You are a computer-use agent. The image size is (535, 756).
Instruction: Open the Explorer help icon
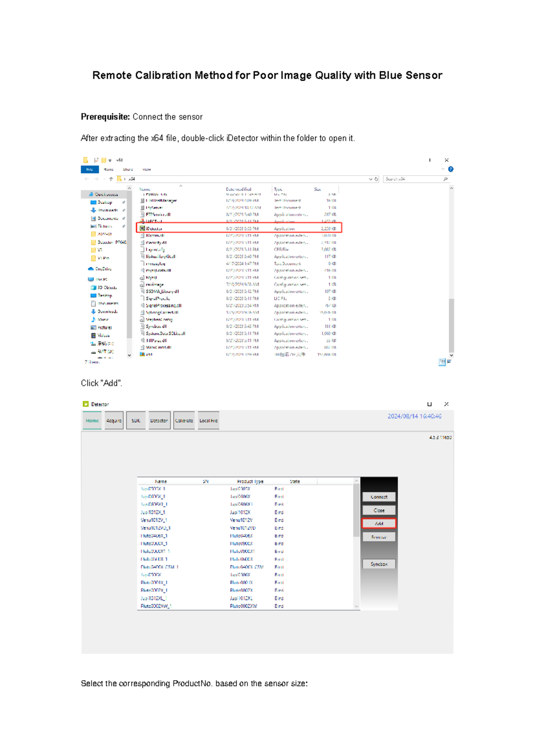[x=451, y=169]
